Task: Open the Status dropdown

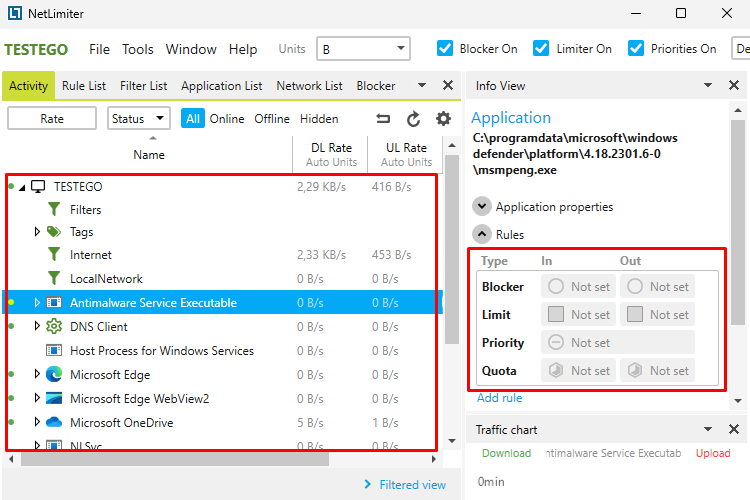Action: [139, 118]
